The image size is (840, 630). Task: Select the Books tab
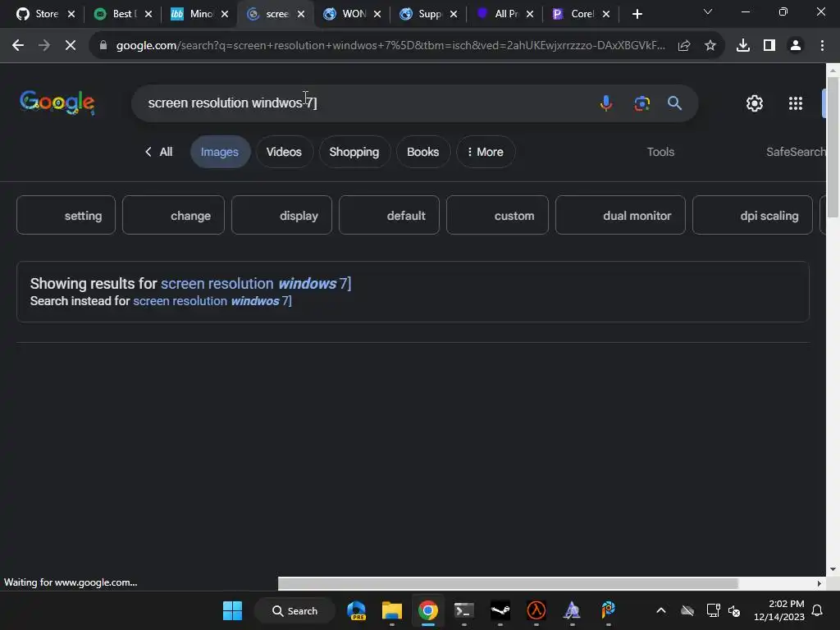[x=422, y=152]
